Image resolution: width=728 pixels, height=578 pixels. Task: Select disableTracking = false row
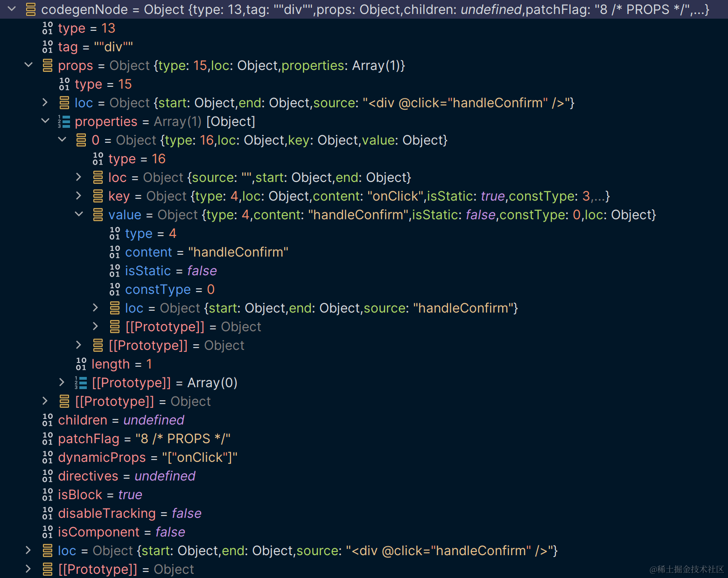coord(364,513)
